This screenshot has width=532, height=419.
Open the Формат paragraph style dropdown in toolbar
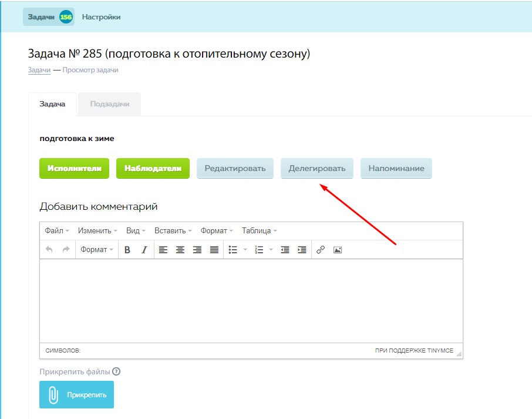click(x=97, y=250)
